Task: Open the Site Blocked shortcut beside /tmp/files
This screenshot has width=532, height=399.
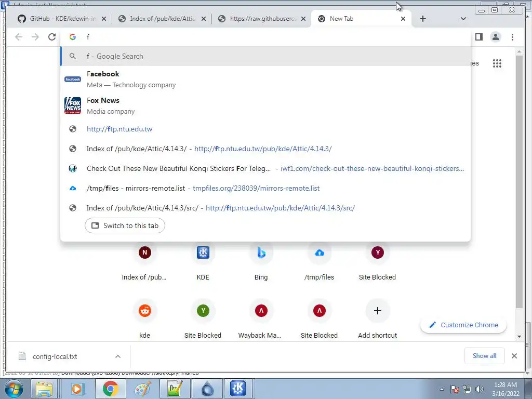Action: tap(377, 262)
